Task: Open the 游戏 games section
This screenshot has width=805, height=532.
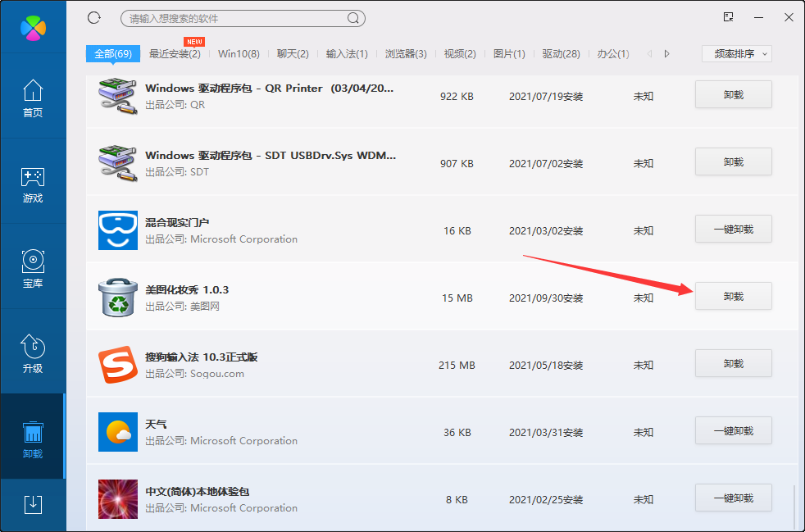Action: coord(33,185)
